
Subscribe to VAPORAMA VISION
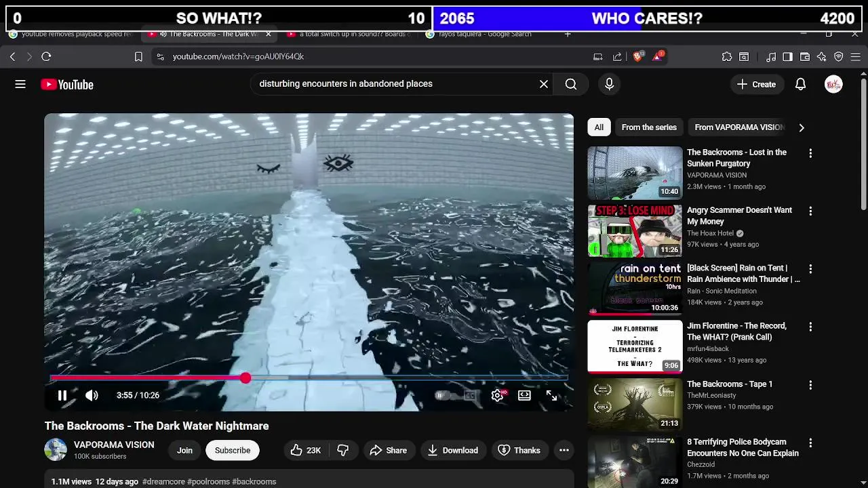233,450
